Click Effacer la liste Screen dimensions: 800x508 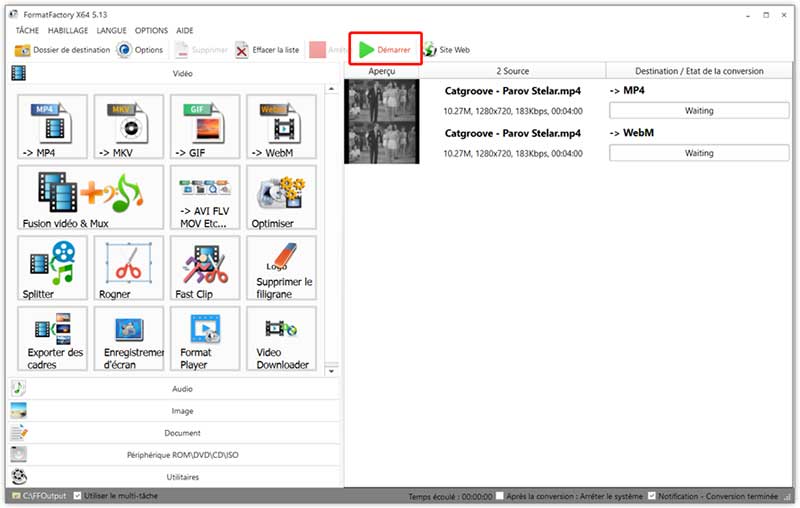[x=267, y=50]
